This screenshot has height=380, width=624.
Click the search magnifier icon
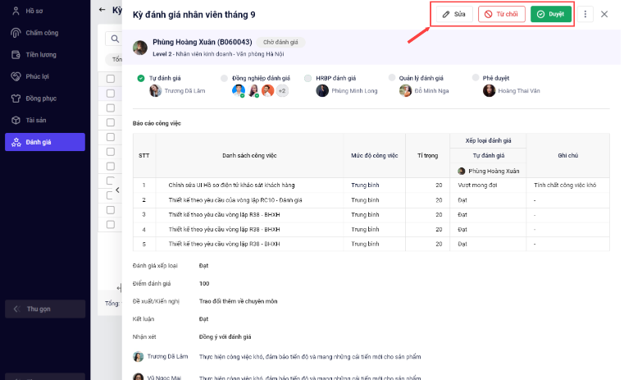pos(115,39)
